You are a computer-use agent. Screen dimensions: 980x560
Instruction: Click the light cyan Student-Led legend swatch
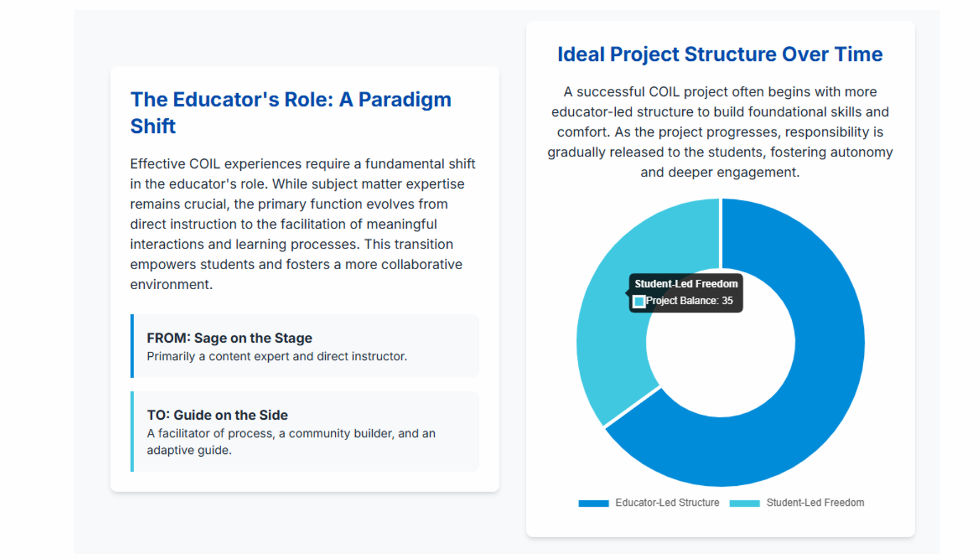(744, 503)
